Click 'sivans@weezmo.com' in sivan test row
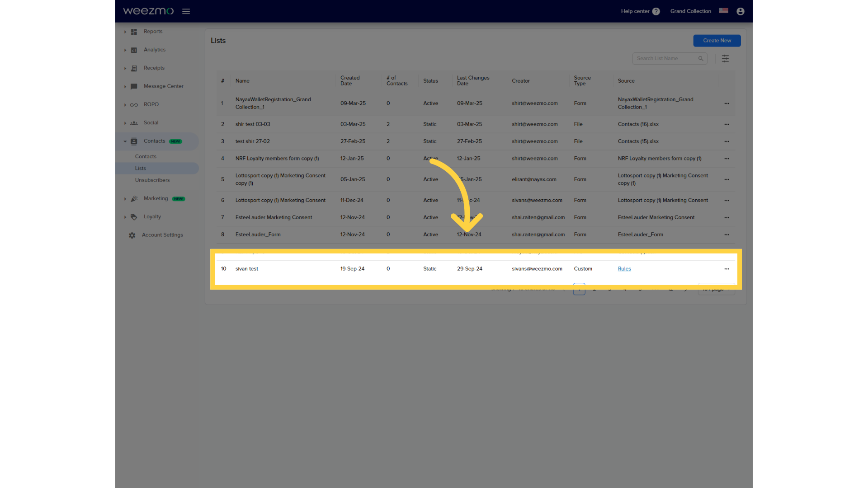The height and width of the screenshot is (488, 868). [537, 269]
